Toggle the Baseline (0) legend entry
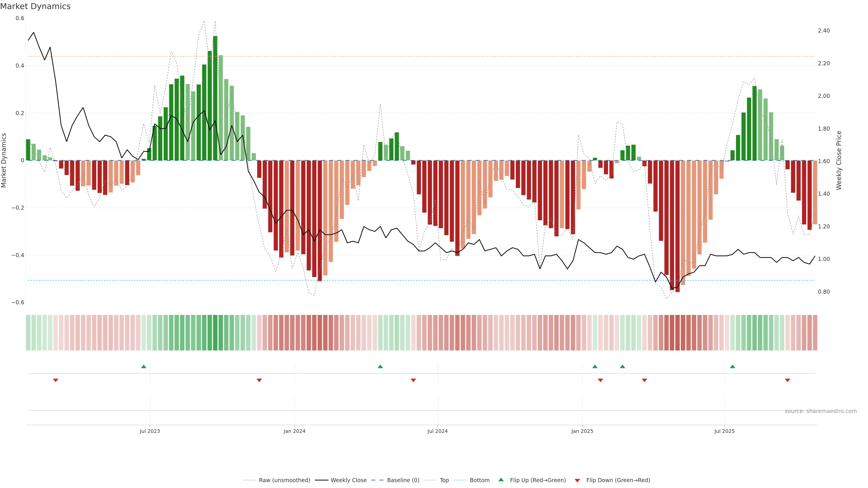 [403, 480]
